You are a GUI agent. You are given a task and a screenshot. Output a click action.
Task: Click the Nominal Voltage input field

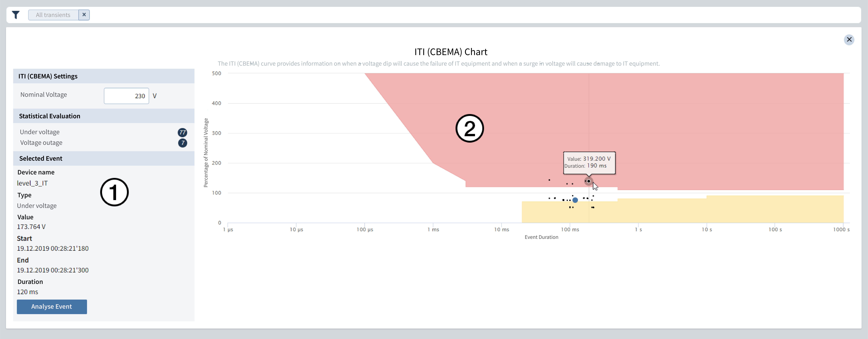[x=126, y=96]
